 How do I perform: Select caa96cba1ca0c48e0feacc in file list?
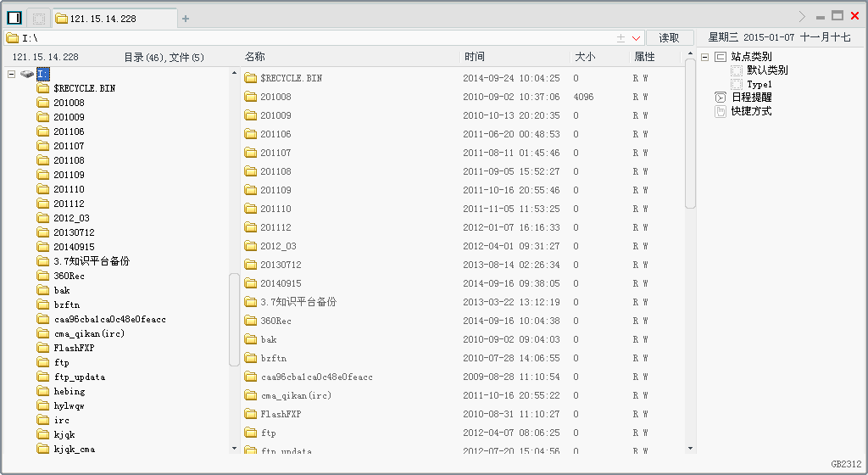[x=317, y=377]
